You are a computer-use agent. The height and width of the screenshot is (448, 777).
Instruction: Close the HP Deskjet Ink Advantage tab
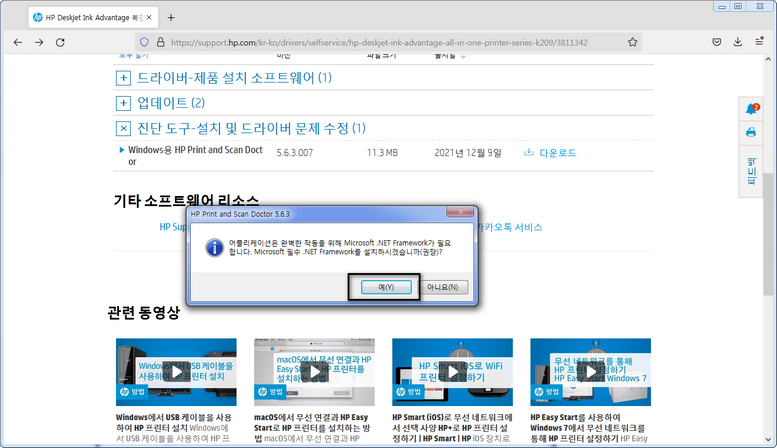pyautogui.click(x=149, y=17)
